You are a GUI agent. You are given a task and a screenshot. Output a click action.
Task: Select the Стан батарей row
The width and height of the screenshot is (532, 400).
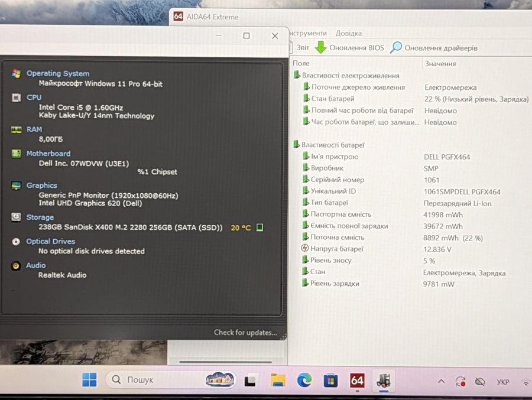(x=416, y=99)
